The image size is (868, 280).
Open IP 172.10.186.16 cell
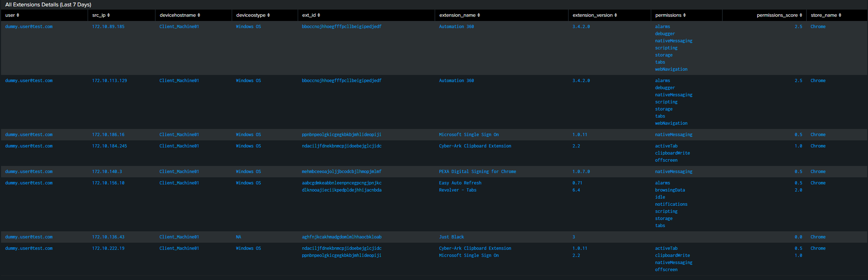[x=108, y=135]
